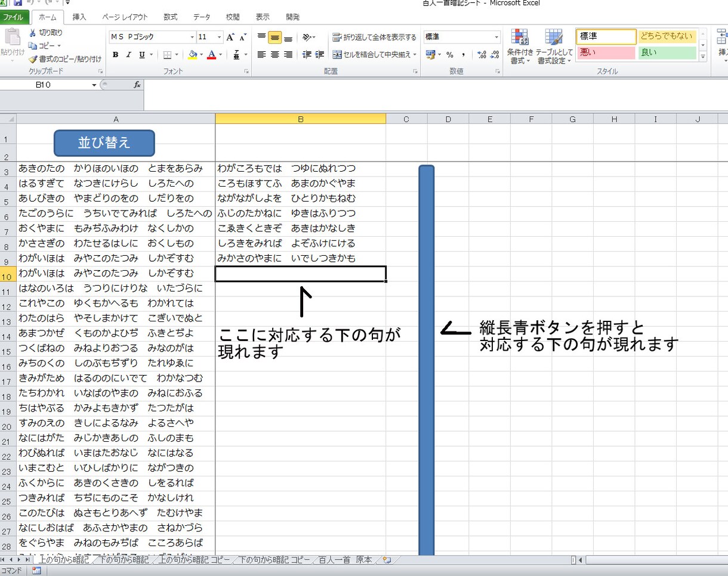Image resolution: width=728 pixels, height=576 pixels.
Task: Switch to the 挿入 ribbon tab
Action: click(x=79, y=17)
